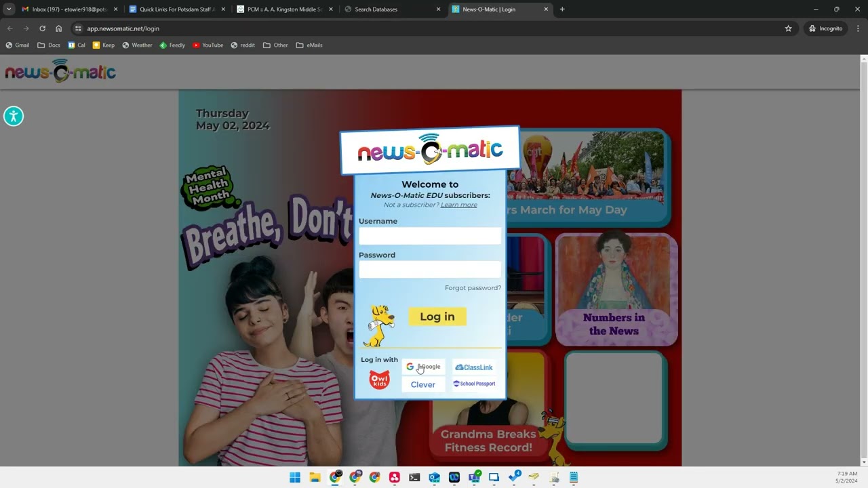The height and width of the screenshot is (488, 868).
Task: Click the address bar URL
Action: click(123, 28)
